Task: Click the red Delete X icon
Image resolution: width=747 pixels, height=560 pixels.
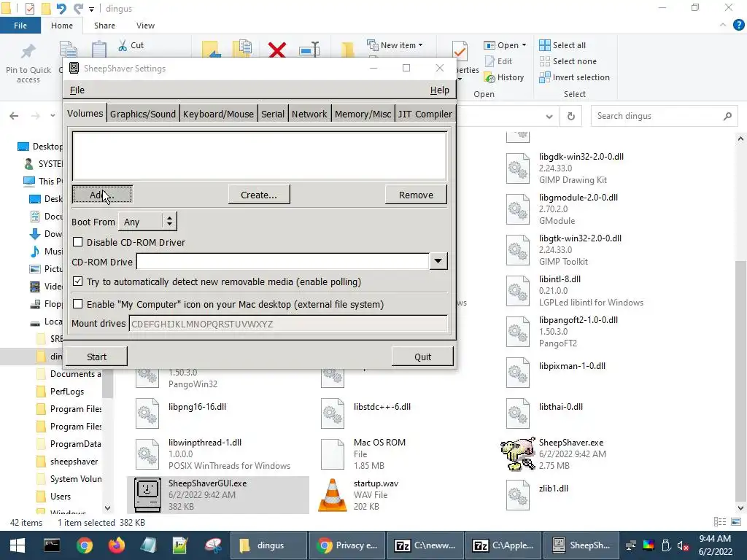Action: (x=276, y=50)
